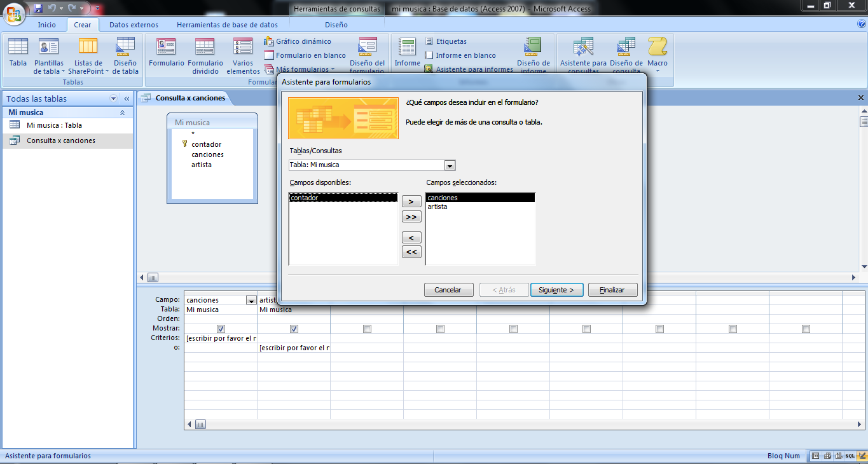Add all fields with >> button

[411, 217]
